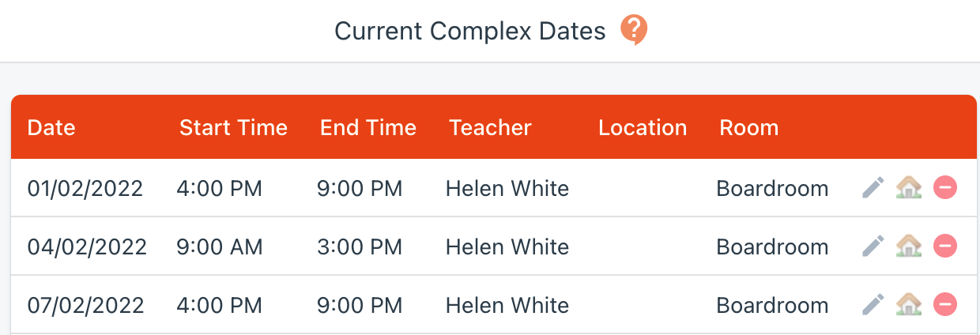Select the 9:00 AM start time cell
The height and width of the screenshot is (335, 980).
[219, 247]
